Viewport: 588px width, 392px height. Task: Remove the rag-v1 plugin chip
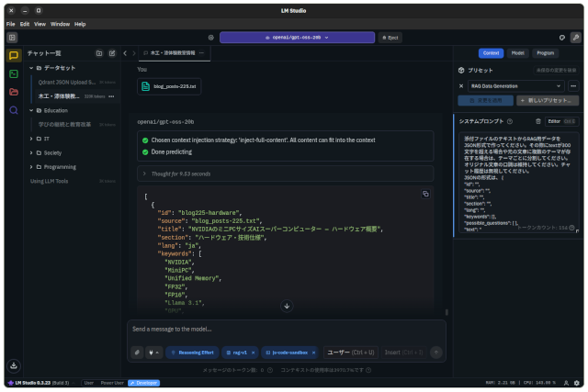(x=254, y=353)
